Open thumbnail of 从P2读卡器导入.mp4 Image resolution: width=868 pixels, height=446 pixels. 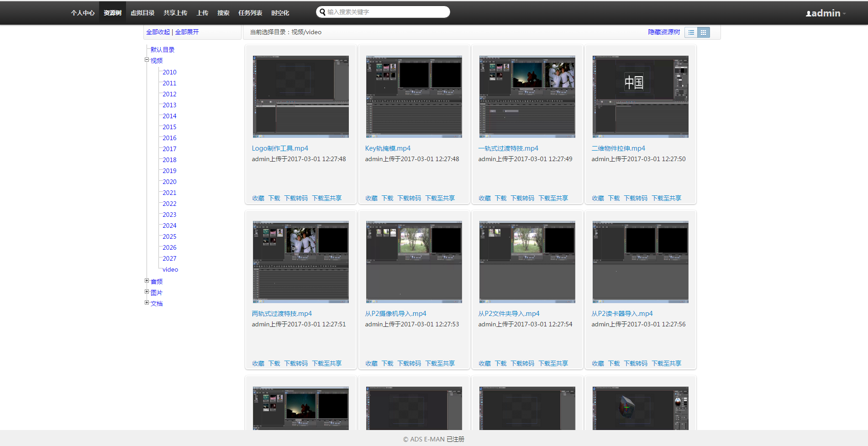click(640, 262)
